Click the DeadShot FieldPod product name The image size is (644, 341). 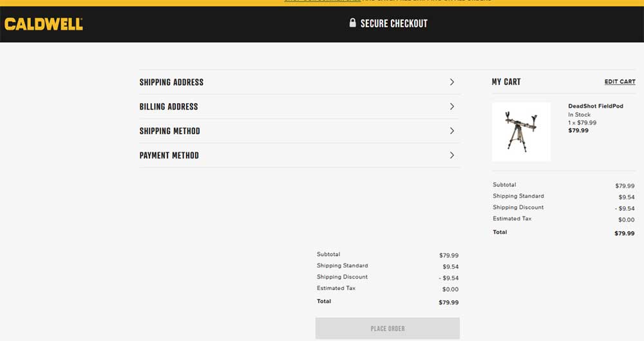pos(596,106)
